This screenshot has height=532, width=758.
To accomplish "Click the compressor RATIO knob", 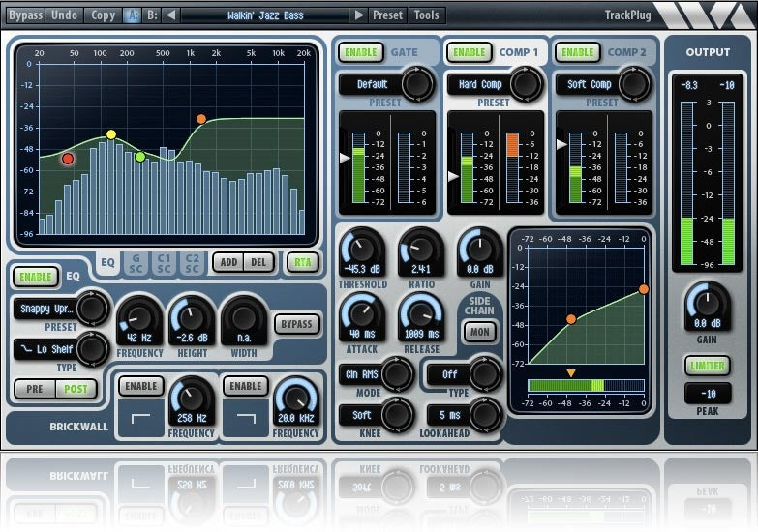I will click(x=421, y=250).
